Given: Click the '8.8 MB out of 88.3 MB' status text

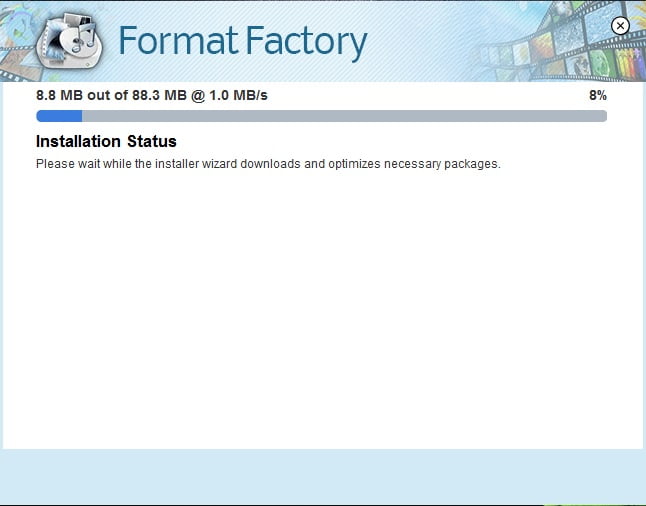Looking at the screenshot, I should pos(111,95).
